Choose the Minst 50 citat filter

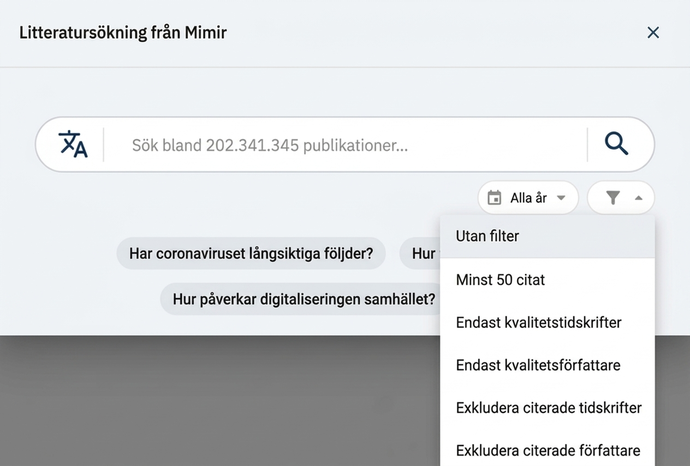point(547,280)
